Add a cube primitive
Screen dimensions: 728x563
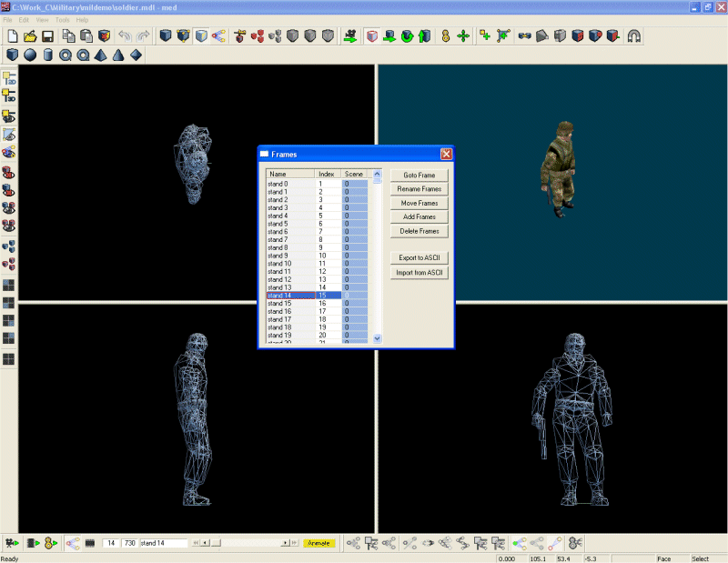(x=12, y=55)
